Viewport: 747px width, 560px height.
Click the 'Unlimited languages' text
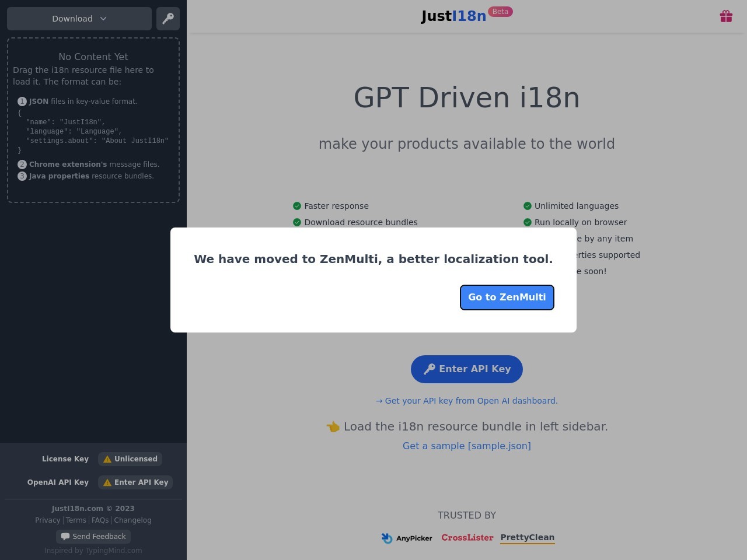pos(577,206)
